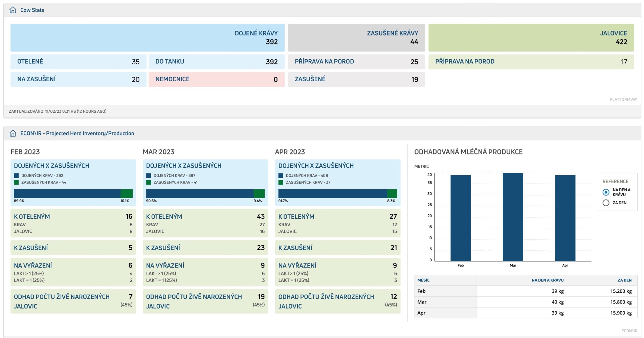Click the ZAKTUALIZOVÁNO timestamp text
This screenshot has height=338, width=644.
coord(58,111)
